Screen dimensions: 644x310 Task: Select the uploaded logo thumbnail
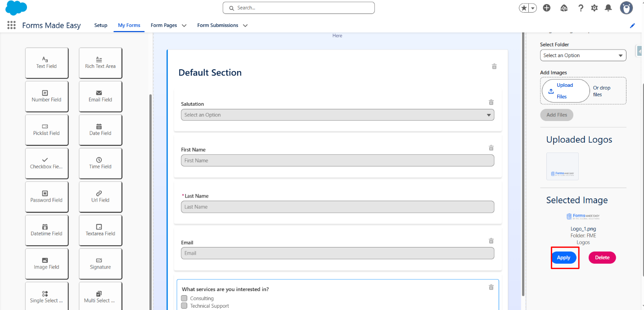[x=563, y=166]
